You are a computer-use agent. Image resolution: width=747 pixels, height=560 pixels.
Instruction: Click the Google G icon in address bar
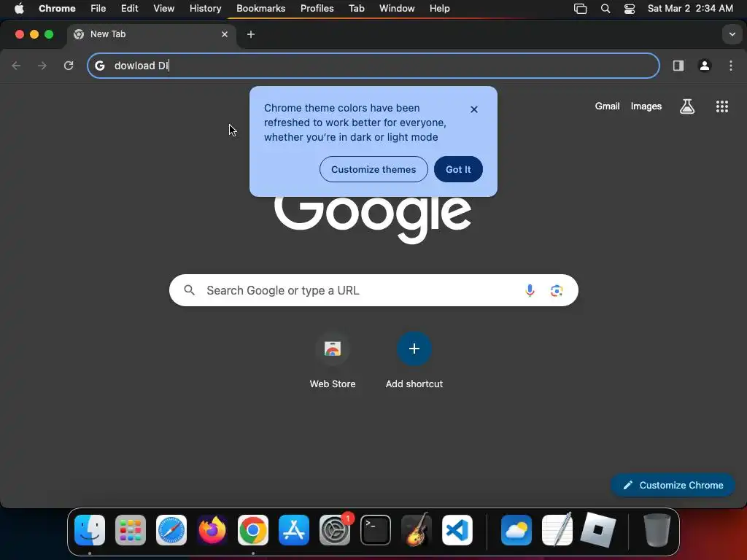point(99,66)
